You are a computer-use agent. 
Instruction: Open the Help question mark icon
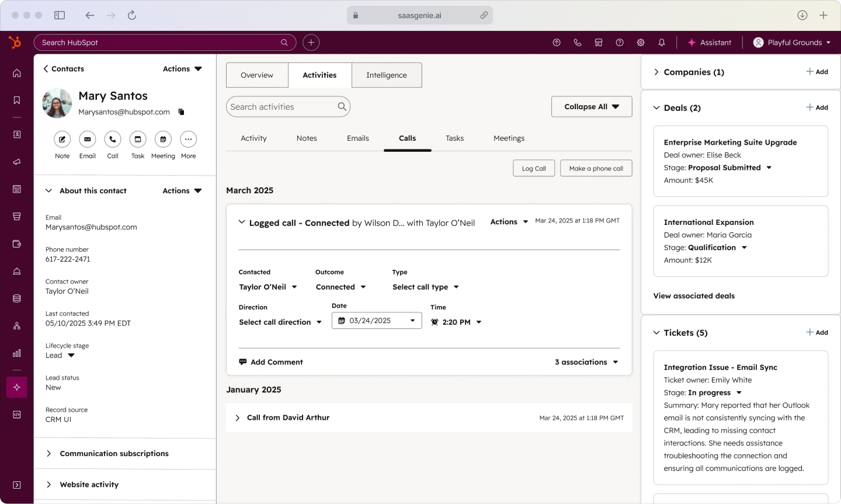620,43
